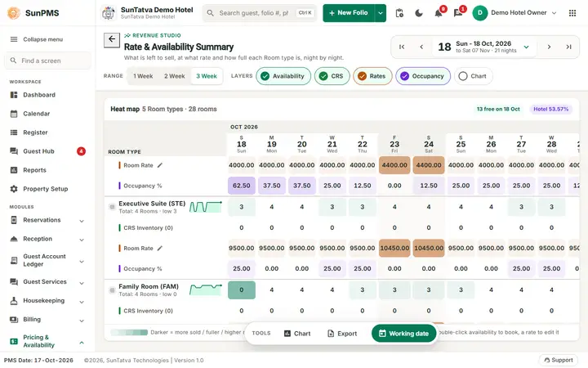This screenshot has width=588, height=368.
Task: Click Chart in the tools bar
Action: tap(297, 334)
